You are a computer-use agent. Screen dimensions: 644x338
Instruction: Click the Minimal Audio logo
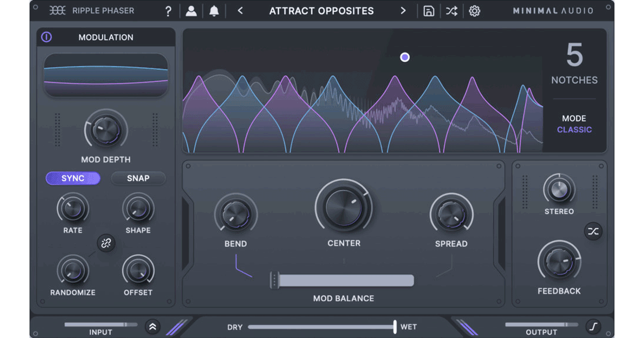[553, 10]
